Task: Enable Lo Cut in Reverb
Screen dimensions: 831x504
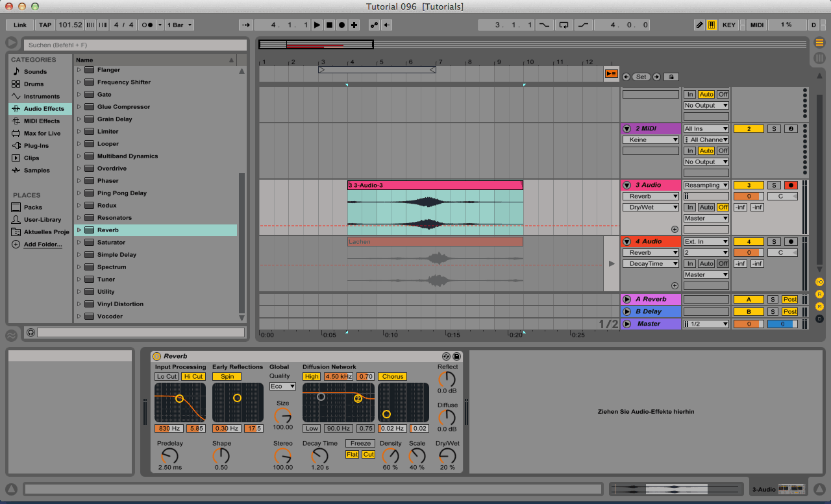Action: click(x=166, y=376)
